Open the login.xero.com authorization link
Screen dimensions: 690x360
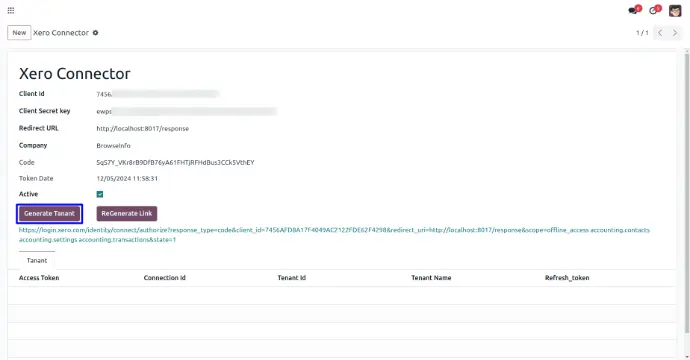tap(334, 235)
